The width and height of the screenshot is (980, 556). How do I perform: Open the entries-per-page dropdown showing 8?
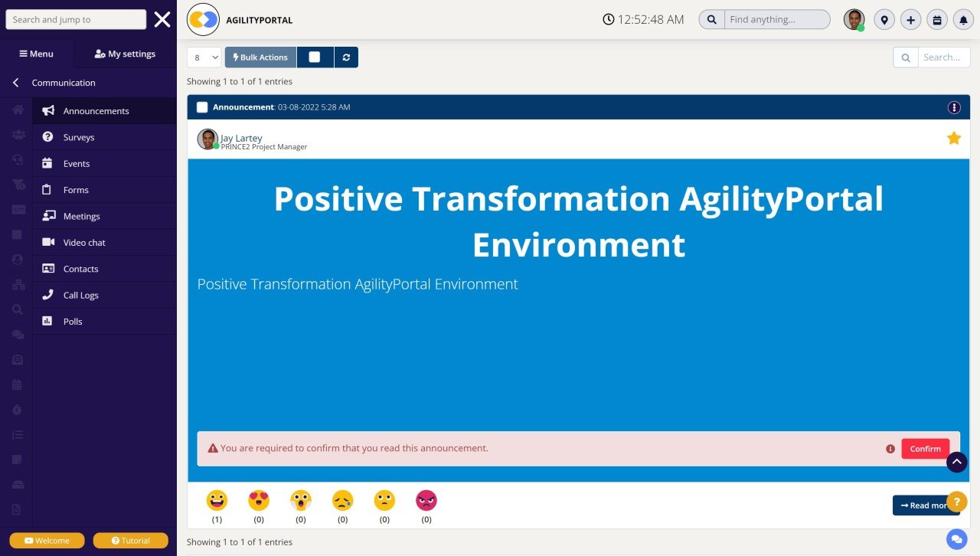point(203,57)
